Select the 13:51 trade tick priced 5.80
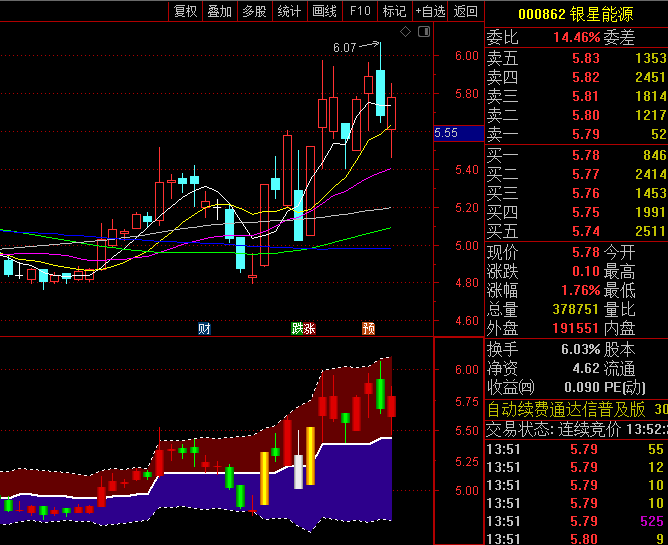 click(x=577, y=539)
